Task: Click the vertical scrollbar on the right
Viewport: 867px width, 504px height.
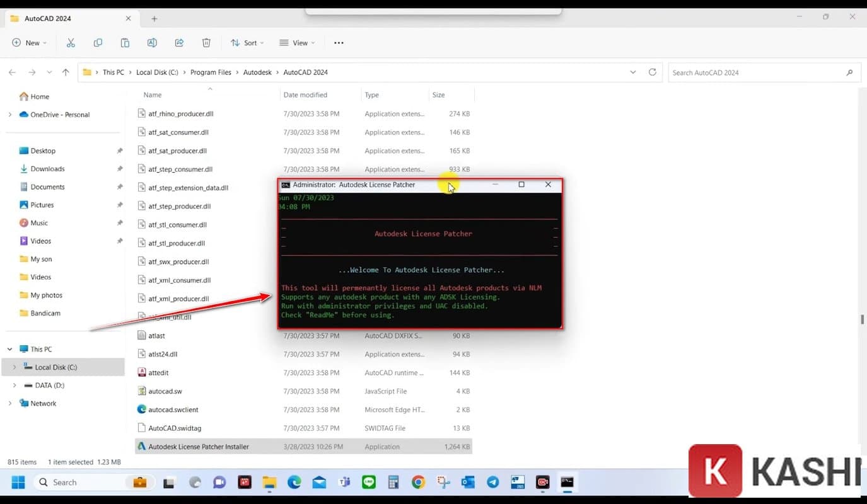Action: pyautogui.click(x=861, y=319)
